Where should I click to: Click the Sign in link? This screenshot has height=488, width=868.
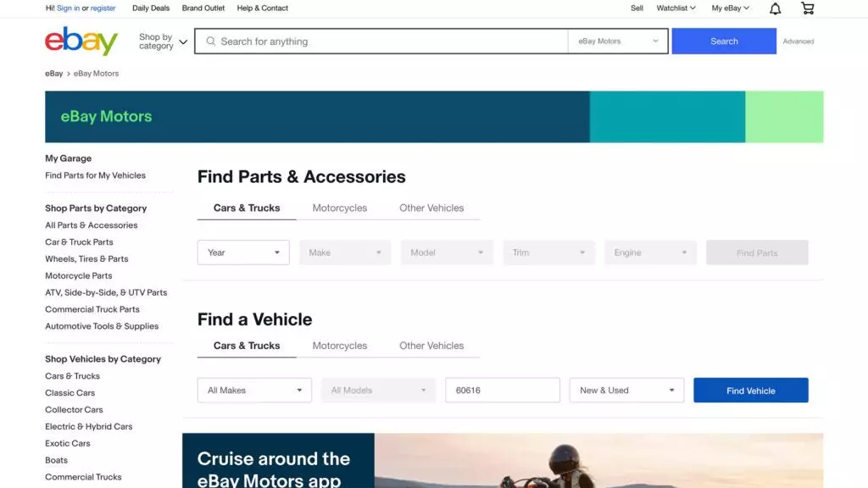click(x=68, y=8)
